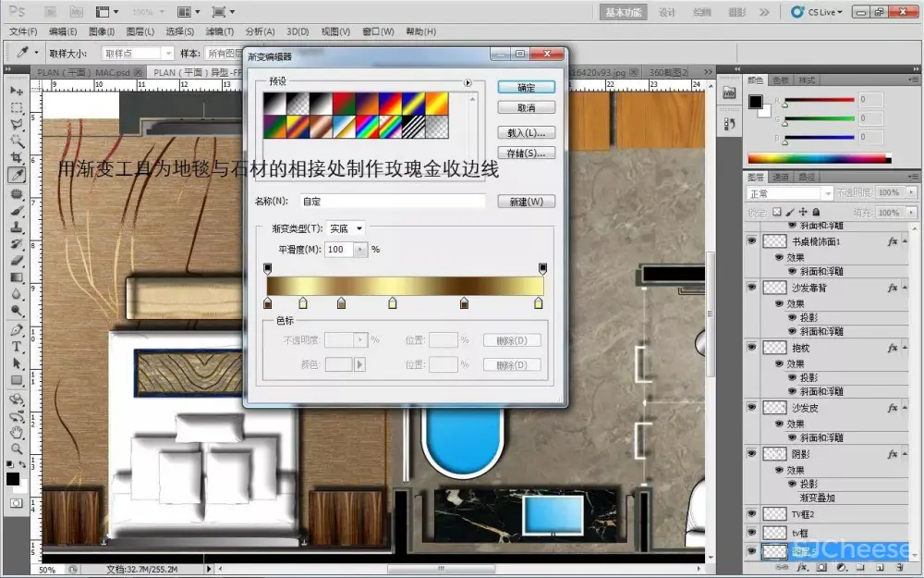924x578 pixels.
Task: Switch to the 通道 panel tab
Action: (782, 177)
